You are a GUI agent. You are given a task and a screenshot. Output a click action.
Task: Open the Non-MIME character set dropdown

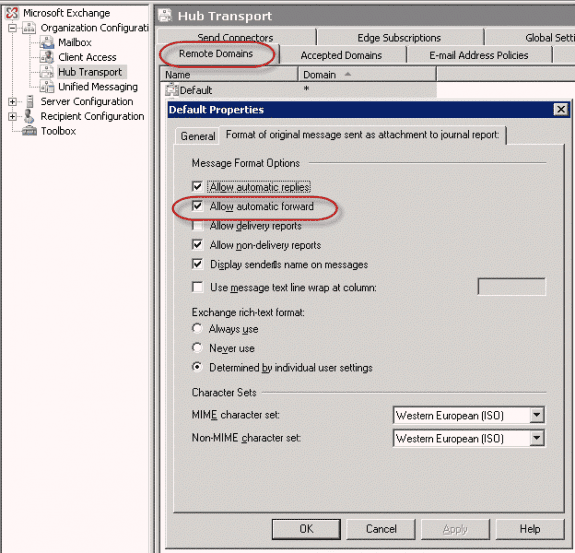pyautogui.click(x=536, y=438)
